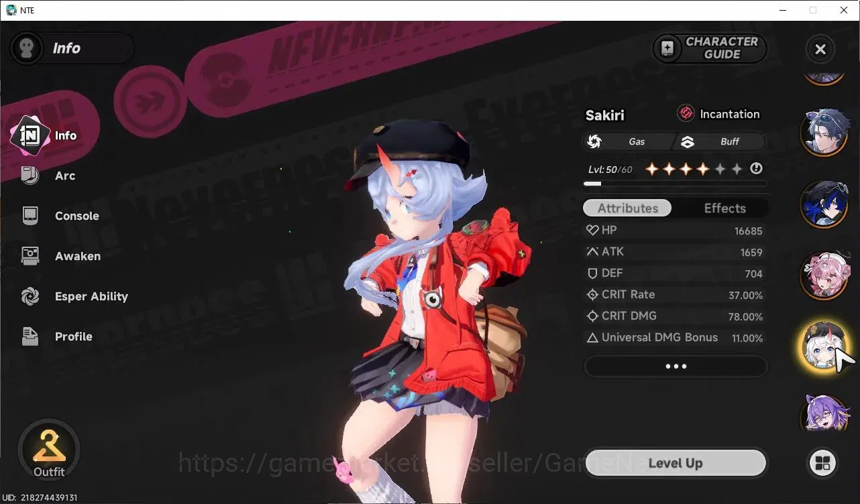
Task: Click the level experience progress bar
Action: (675, 183)
